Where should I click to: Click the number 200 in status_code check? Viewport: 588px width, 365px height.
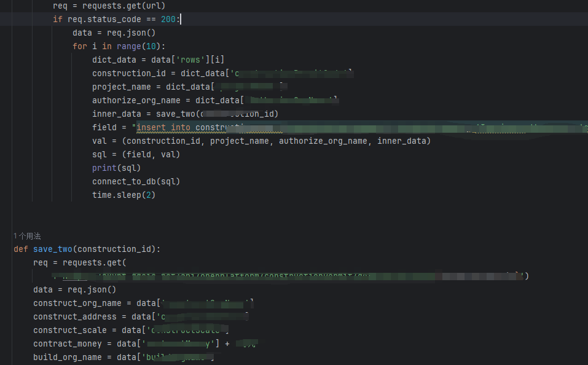tap(169, 19)
